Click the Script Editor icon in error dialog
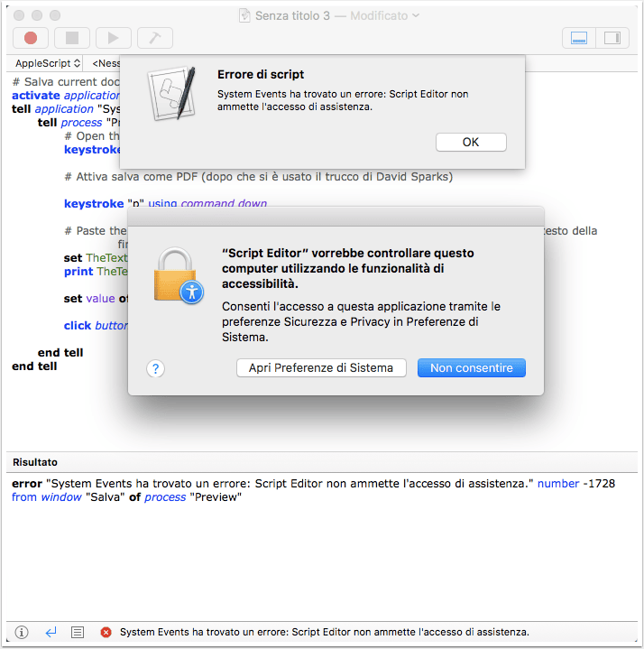The width and height of the screenshot is (644, 649). pos(172,94)
